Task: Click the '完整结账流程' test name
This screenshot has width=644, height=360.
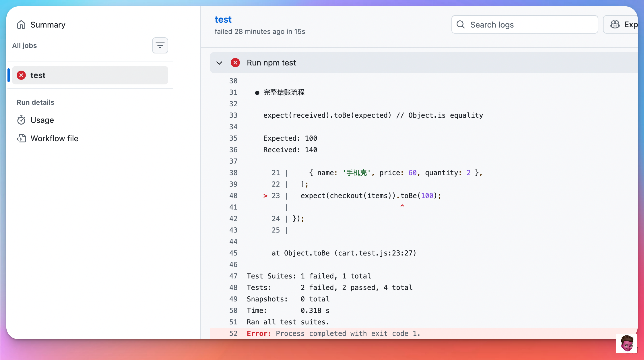Action: pyautogui.click(x=284, y=92)
